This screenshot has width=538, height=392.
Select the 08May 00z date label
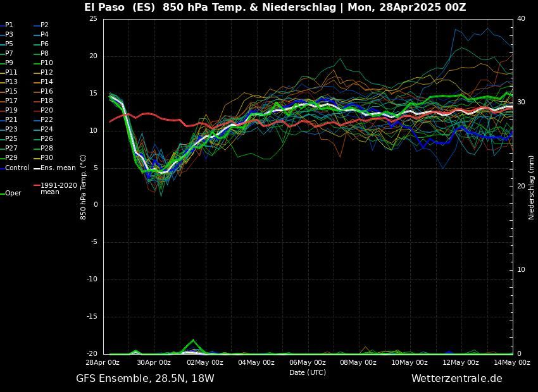click(x=360, y=362)
